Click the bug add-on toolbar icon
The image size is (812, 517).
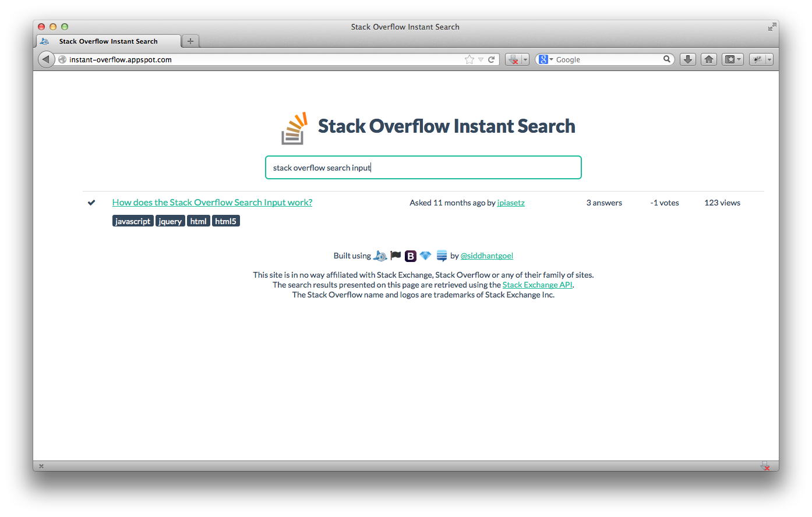point(757,59)
